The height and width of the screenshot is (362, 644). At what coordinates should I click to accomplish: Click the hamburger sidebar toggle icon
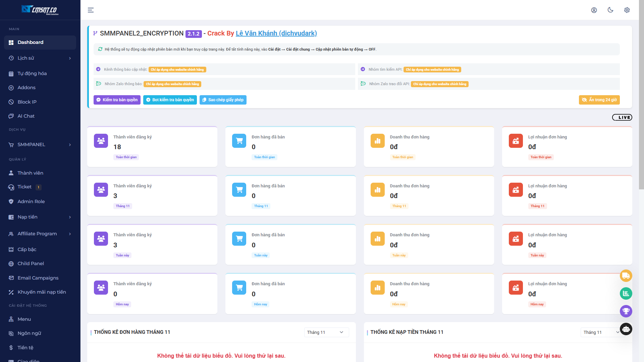91,10
